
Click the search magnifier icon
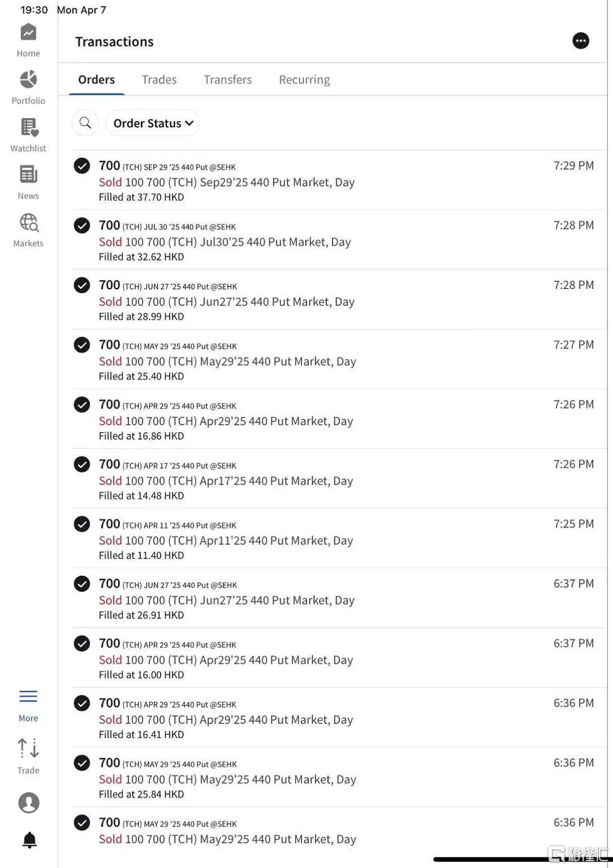85,123
